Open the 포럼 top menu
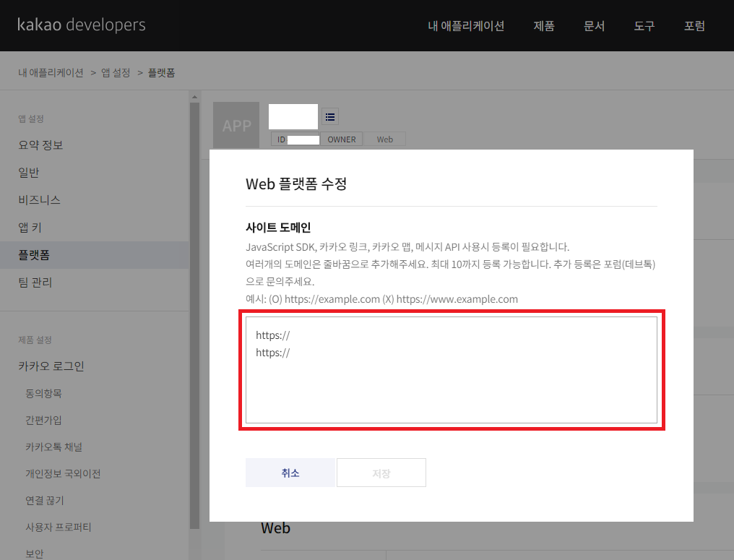This screenshot has width=734, height=560. pyautogui.click(x=694, y=26)
